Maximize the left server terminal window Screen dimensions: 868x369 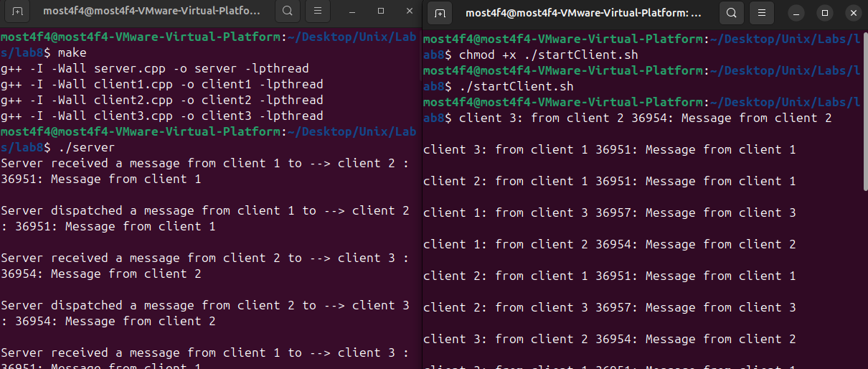coord(381,11)
